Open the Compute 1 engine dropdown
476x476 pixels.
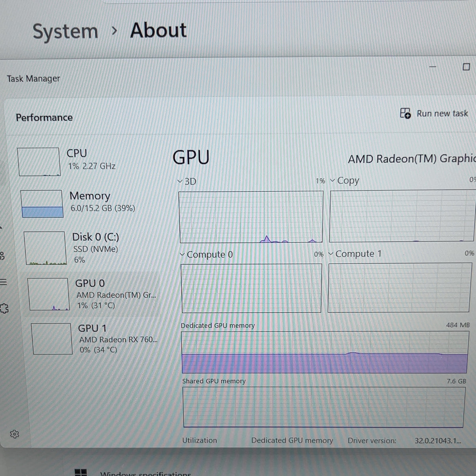click(x=331, y=253)
